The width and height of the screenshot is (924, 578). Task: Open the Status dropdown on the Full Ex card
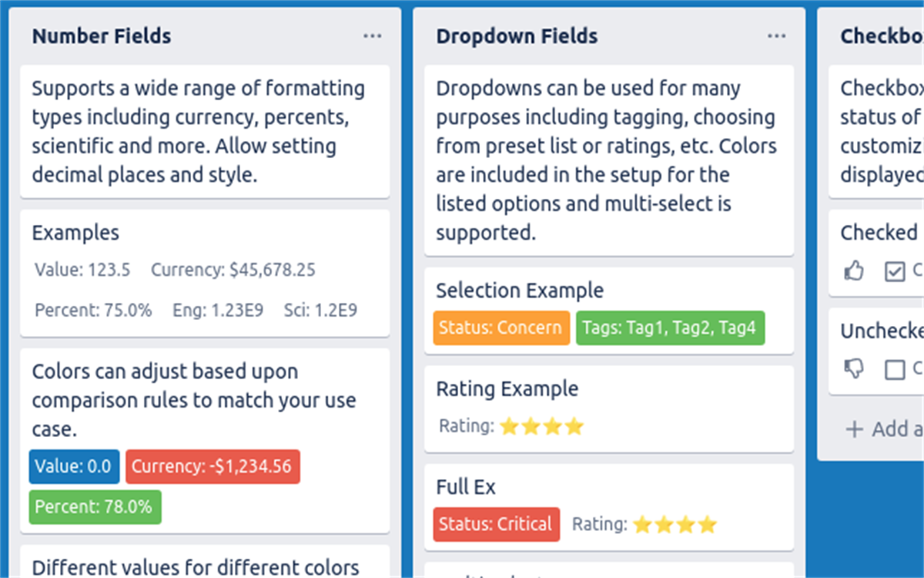pyautogui.click(x=496, y=525)
